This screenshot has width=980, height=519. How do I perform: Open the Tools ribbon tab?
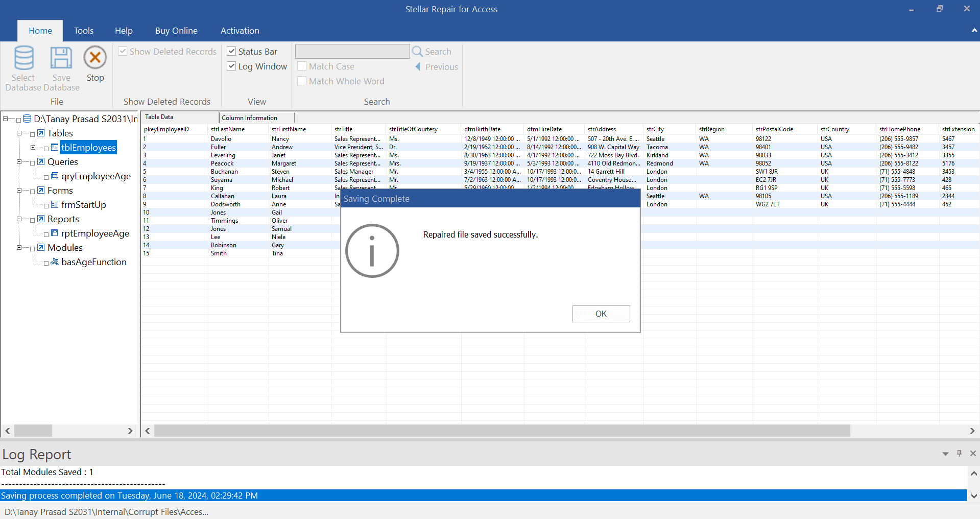pos(84,31)
